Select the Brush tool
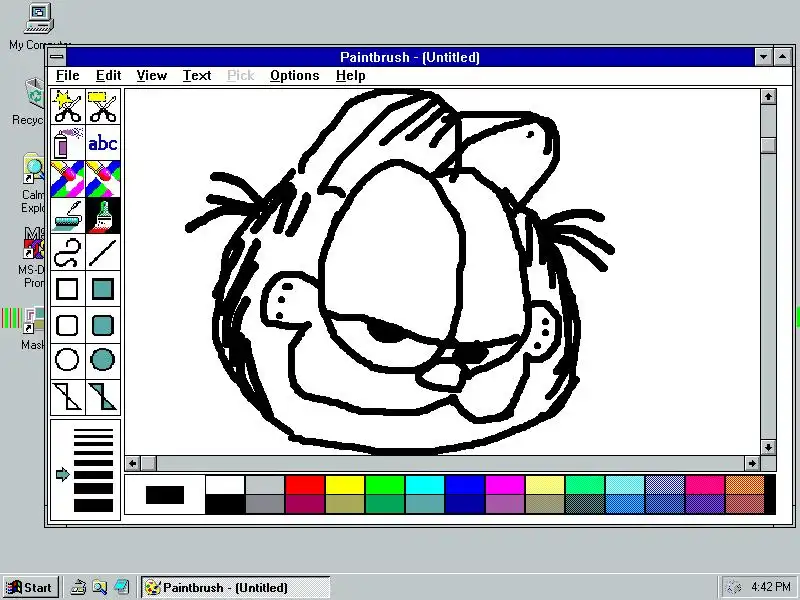800x600 pixels. click(103, 215)
